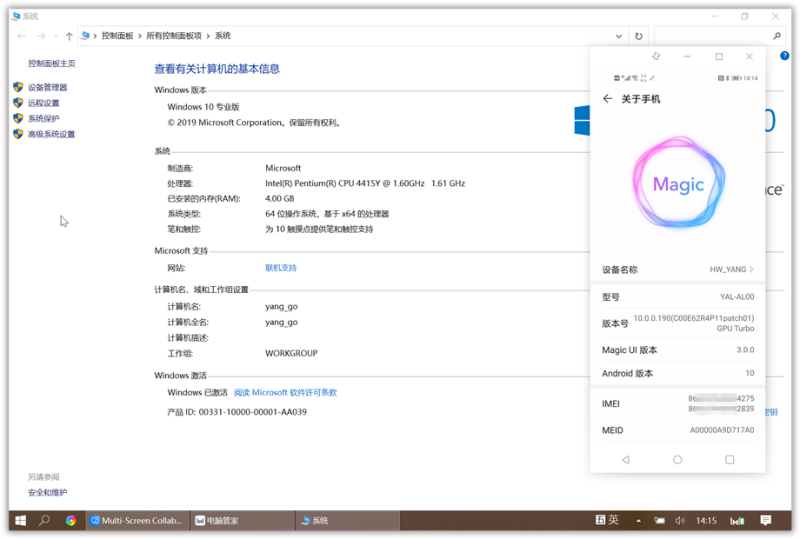Switch to 电脑管家 taskbar window
800x539 pixels.
click(x=243, y=521)
